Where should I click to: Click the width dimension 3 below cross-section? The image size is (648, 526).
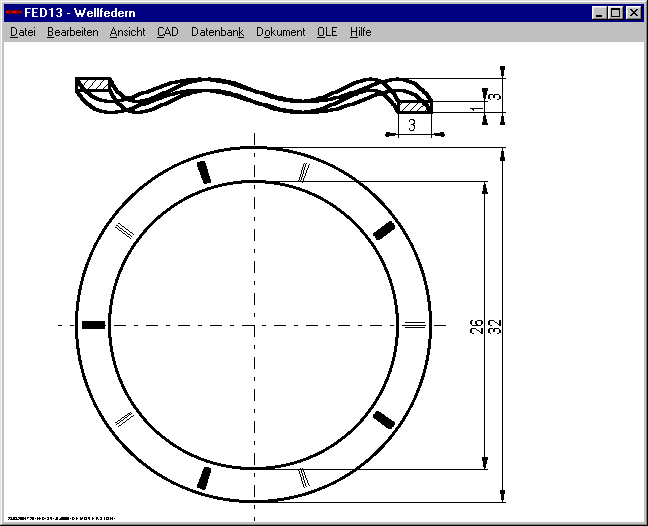coord(410,125)
